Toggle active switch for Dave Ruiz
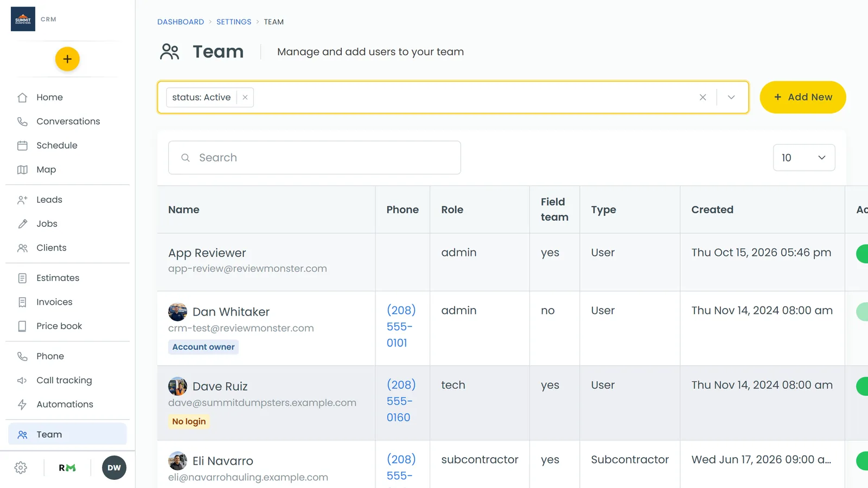 click(x=862, y=386)
